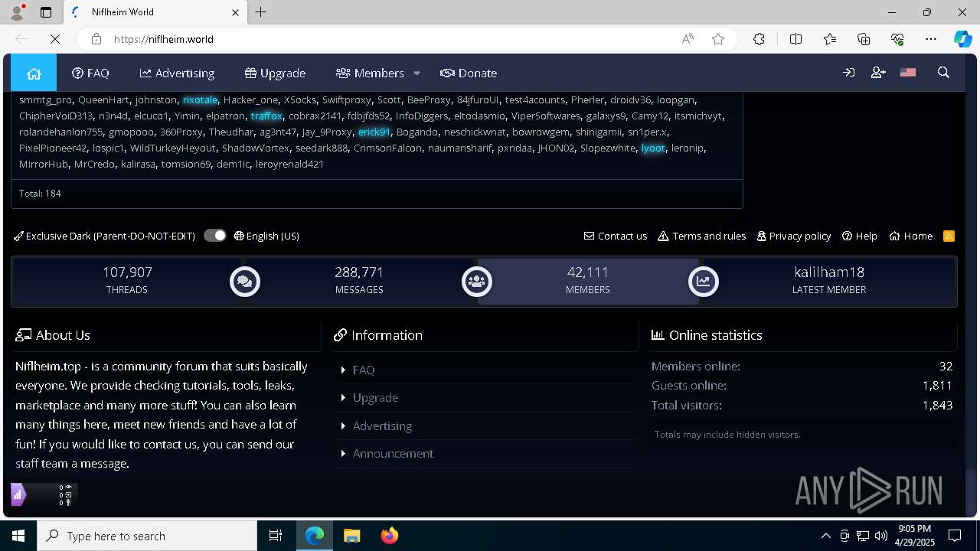This screenshot has width=980, height=551.
Task: Open Copilot sidebar icon
Action: point(962,39)
